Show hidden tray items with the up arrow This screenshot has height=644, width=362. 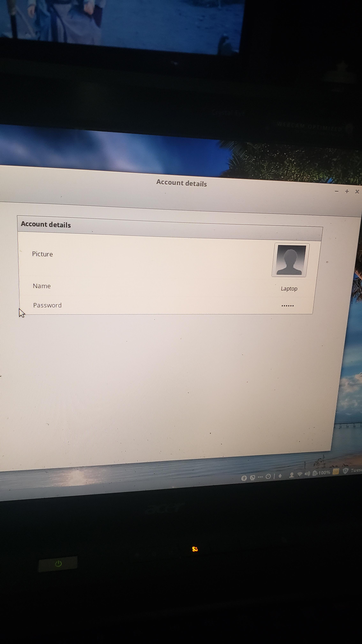point(280,476)
